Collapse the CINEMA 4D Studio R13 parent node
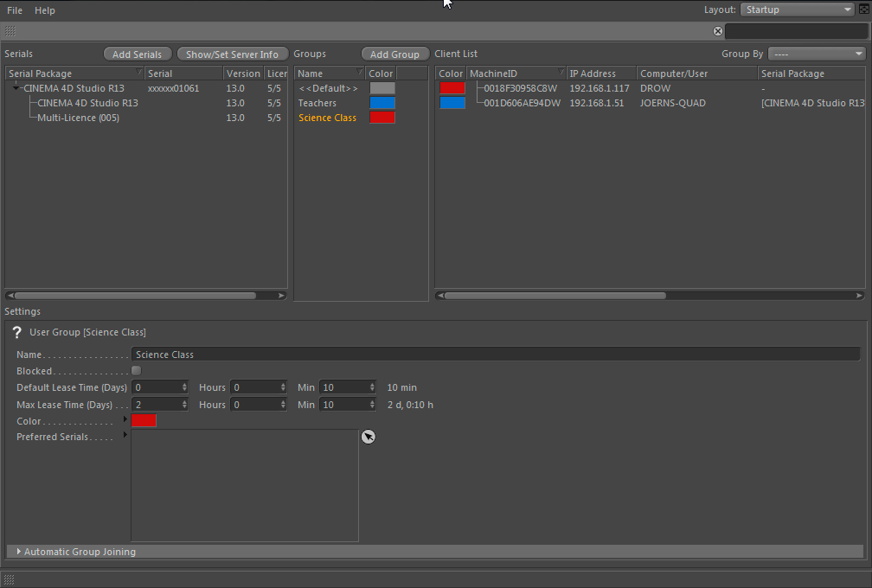872x588 pixels. (x=16, y=88)
